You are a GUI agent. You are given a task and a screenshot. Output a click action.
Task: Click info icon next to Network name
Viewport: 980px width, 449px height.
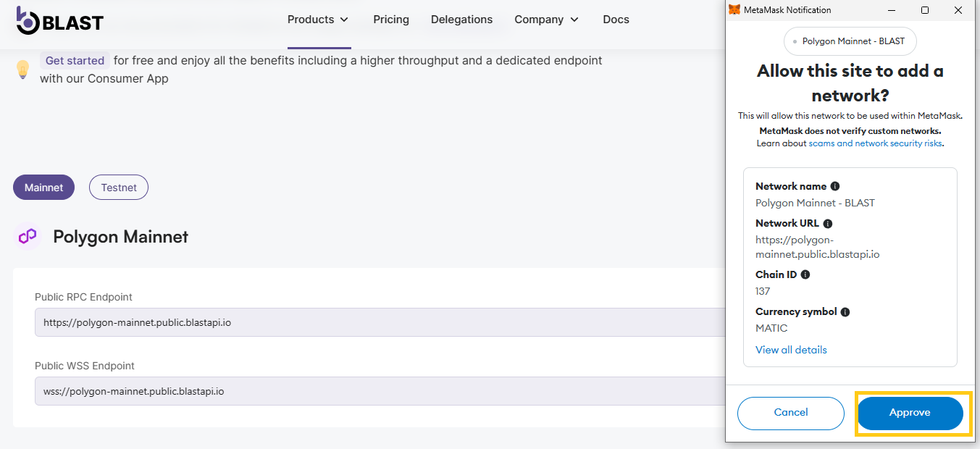point(835,186)
